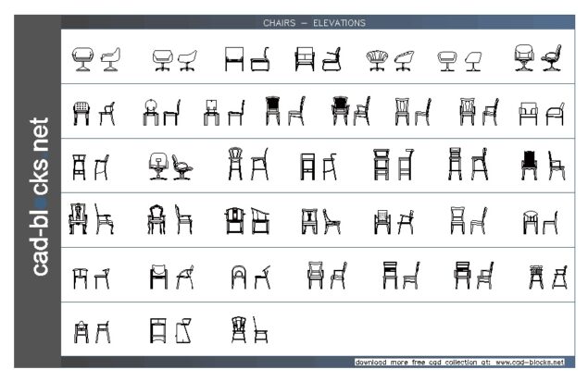
Task: Click the vertical cad-blocks.net logo text
Action: pyautogui.click(x=40, y=197)
